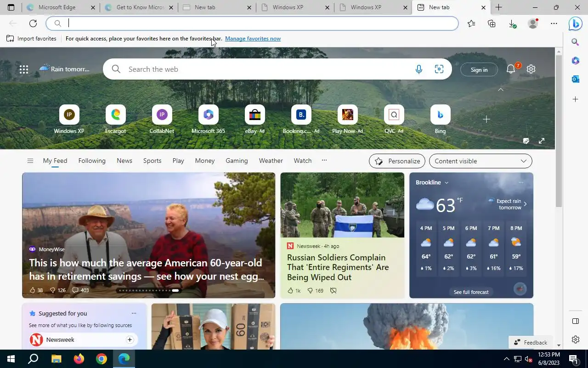This screenshot has width=588, height=368.
Task: Expand background to full view icon
Action: tap(542, 141)
